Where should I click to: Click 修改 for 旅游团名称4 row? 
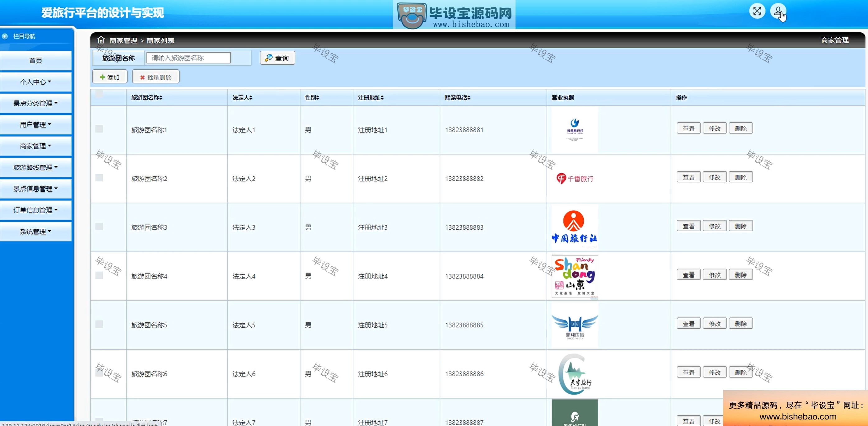[x=715, y=275]
